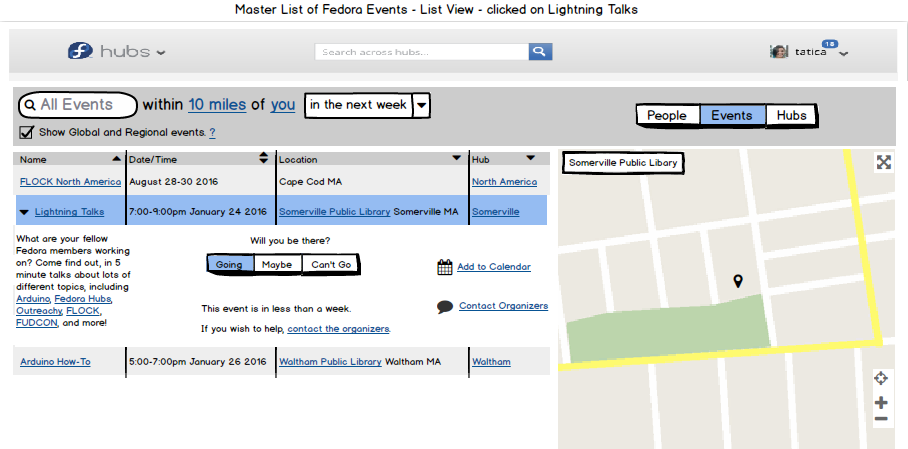Click the Somerville Public Libary map label
This screenshot has height=449, width=908.
coord(623,163)
